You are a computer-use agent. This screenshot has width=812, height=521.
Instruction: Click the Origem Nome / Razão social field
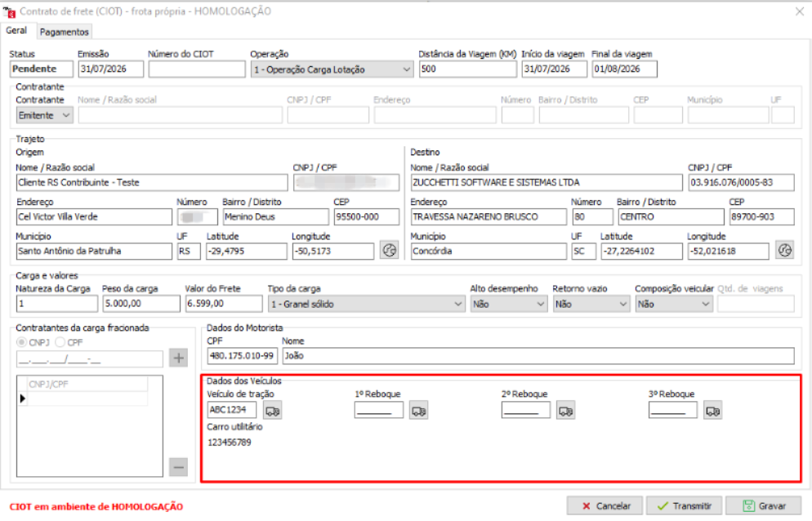(152, 182)
